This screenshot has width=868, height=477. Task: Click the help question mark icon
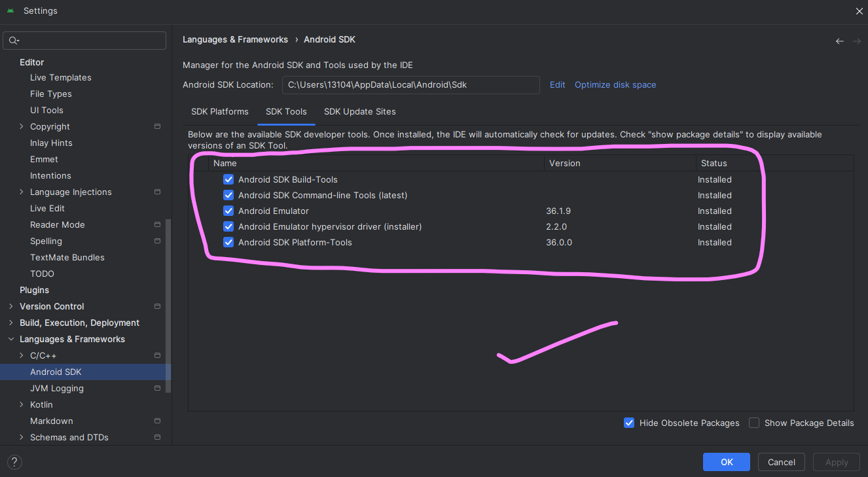[x=14, y=462]
